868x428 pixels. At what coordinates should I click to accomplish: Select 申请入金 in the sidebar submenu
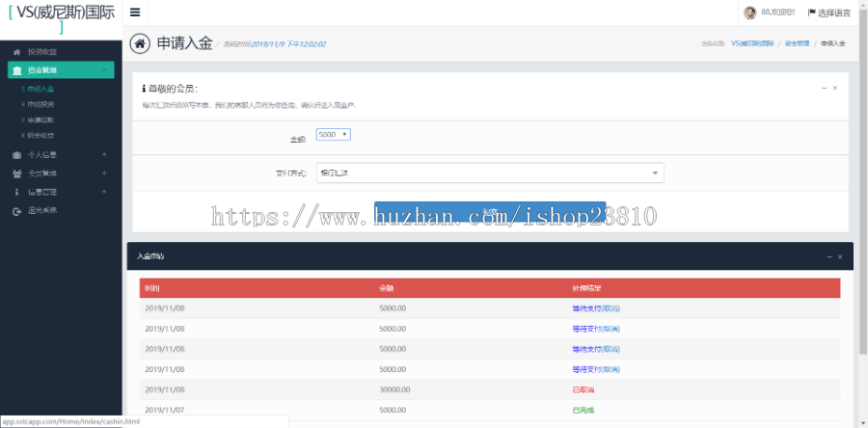point(40,89)
